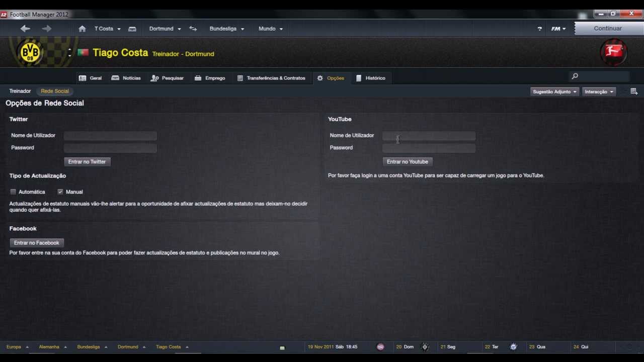Viewport: 644px width, 362px height.
Task: Click the 21 Seg calendar day
Action: click(448, 347)
